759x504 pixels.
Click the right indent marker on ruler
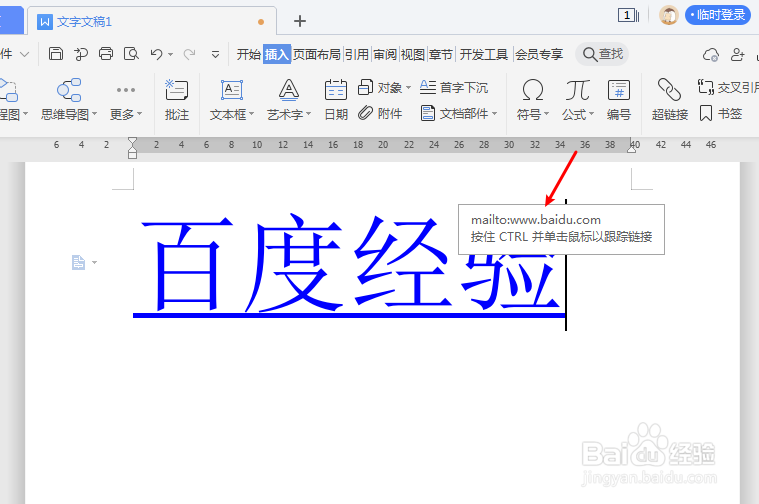tap(631, 149)
